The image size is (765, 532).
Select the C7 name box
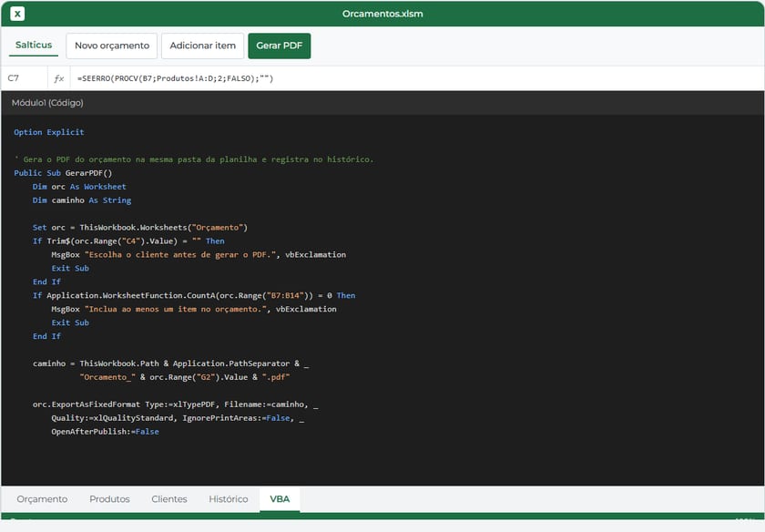pos(25,78)
